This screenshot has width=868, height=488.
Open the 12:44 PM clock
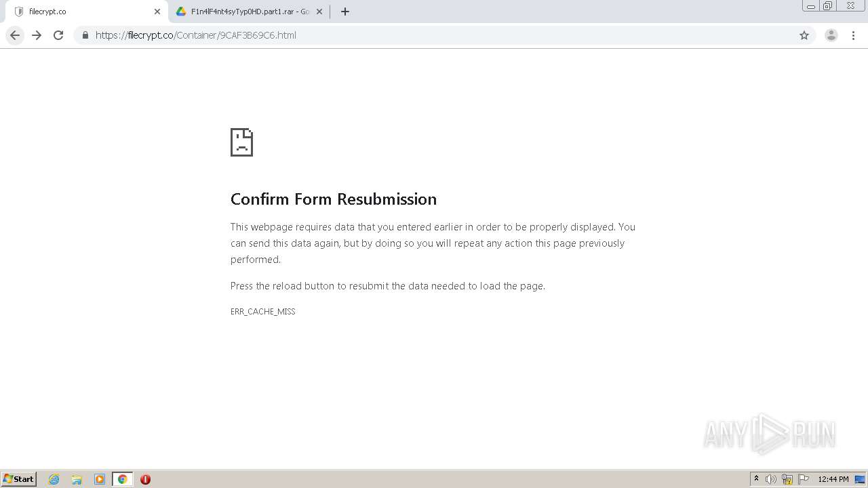833,479
